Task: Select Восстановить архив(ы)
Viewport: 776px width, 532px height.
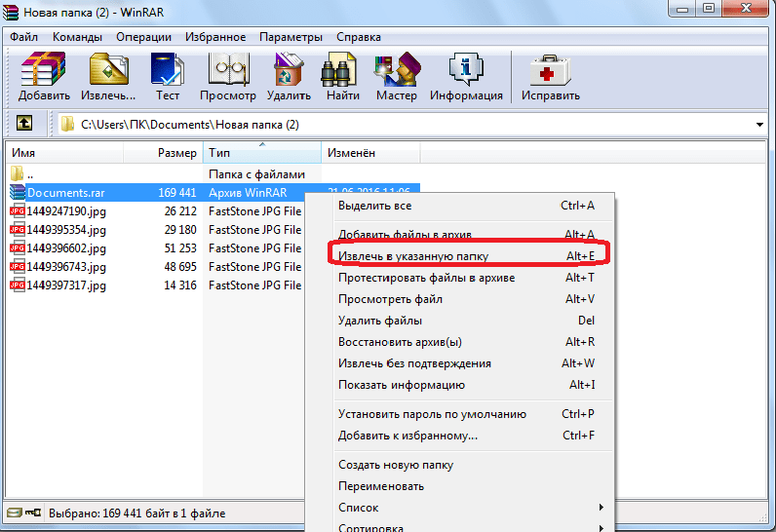Action: (x=467, y=342)
